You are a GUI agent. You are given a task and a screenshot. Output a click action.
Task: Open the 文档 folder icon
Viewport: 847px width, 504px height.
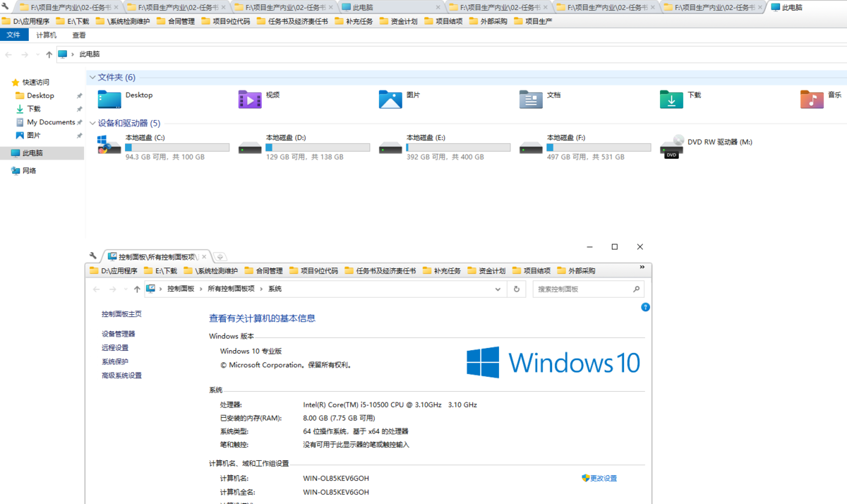point(531,100)
